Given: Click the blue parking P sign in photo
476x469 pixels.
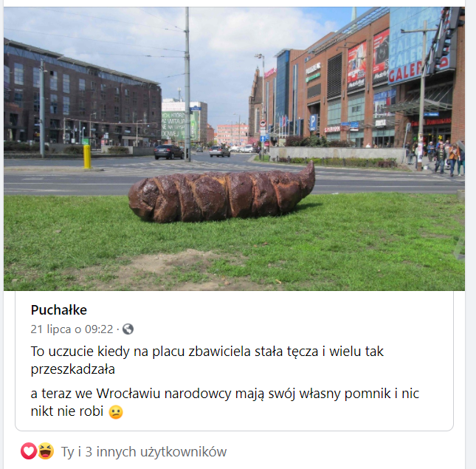Looking at the screenshot, I should (x=314, y=122).
